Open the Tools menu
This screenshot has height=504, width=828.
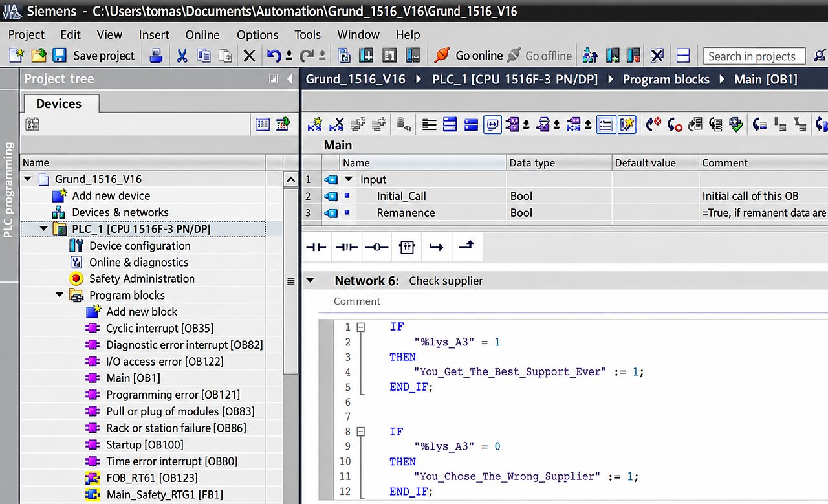(x=308, y=34)
